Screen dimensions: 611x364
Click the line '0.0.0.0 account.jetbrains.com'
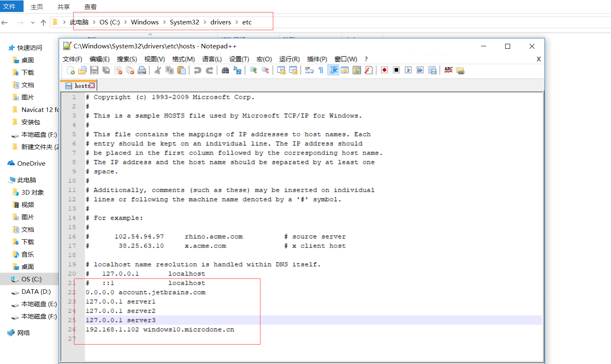click(146, 293)
